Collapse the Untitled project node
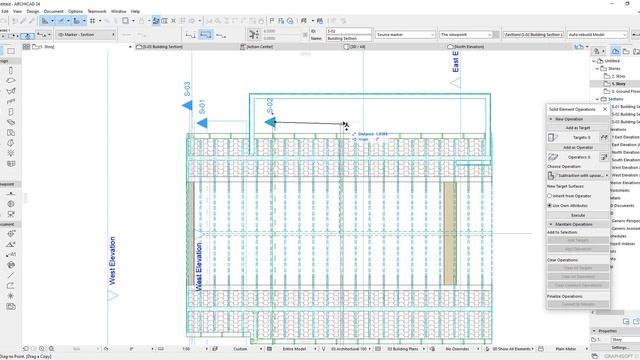 coord(593,61)
